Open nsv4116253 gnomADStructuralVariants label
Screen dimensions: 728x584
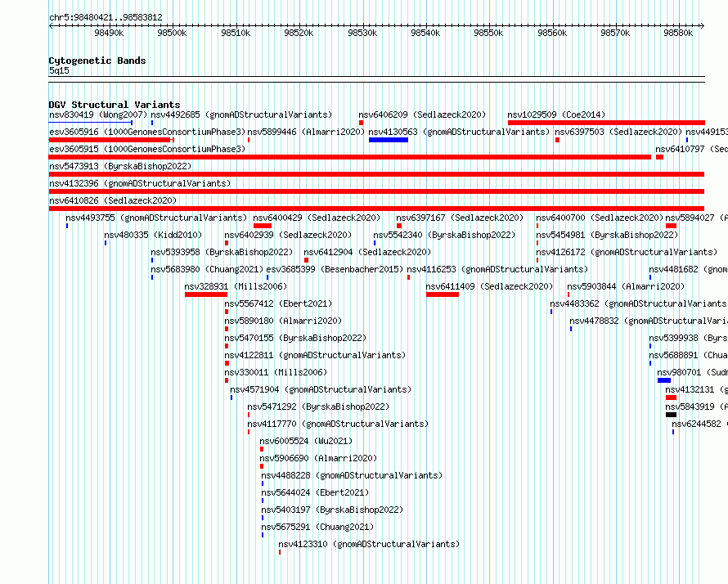[x=497, y=269]
